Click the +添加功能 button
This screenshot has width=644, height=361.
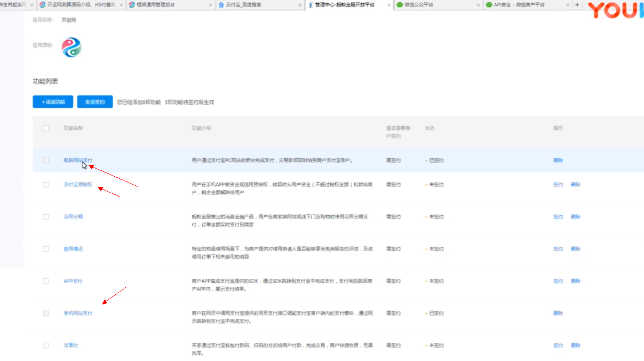(x=53, y=102)
